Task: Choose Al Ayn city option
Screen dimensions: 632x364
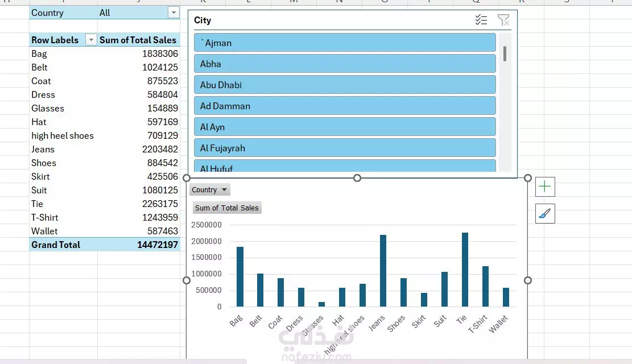Action: [x=345, y=127]
